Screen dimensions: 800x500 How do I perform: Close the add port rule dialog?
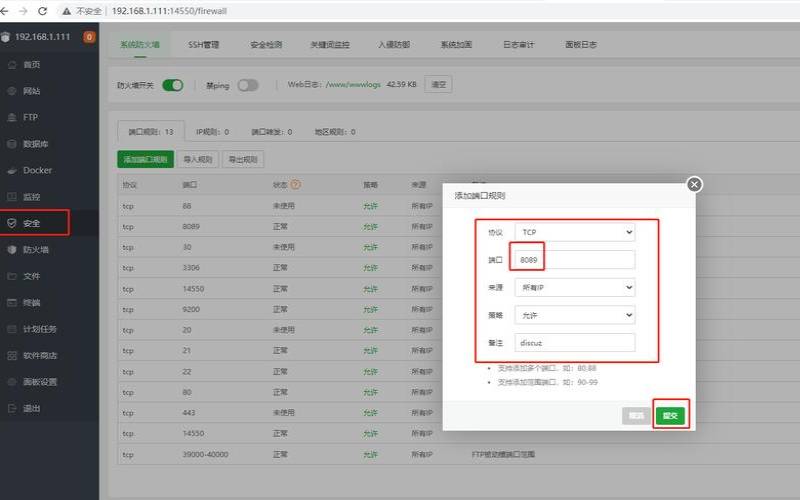pos(694,184)
